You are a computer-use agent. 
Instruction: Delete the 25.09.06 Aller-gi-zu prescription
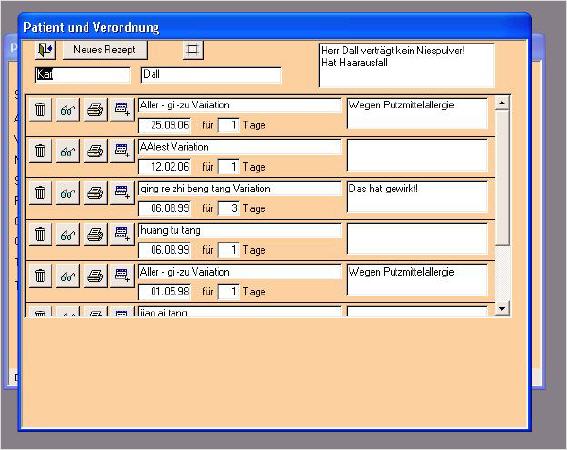click(40, 110)
